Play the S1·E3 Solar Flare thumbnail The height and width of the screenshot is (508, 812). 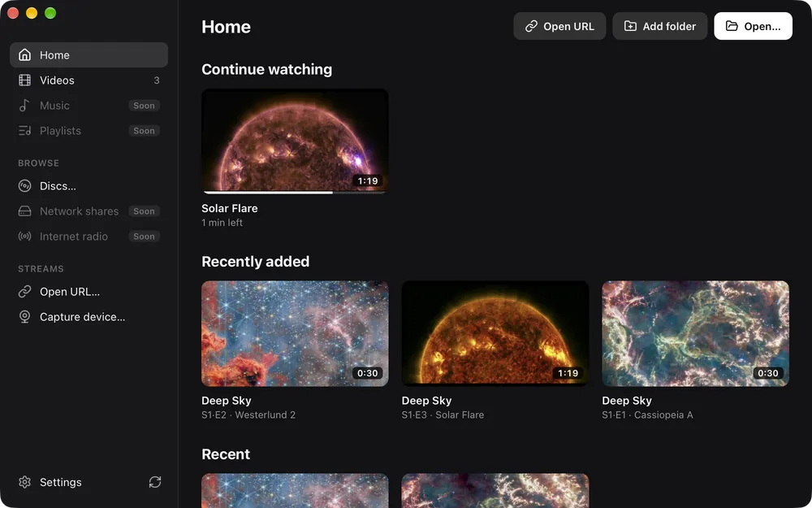[495, 334]
